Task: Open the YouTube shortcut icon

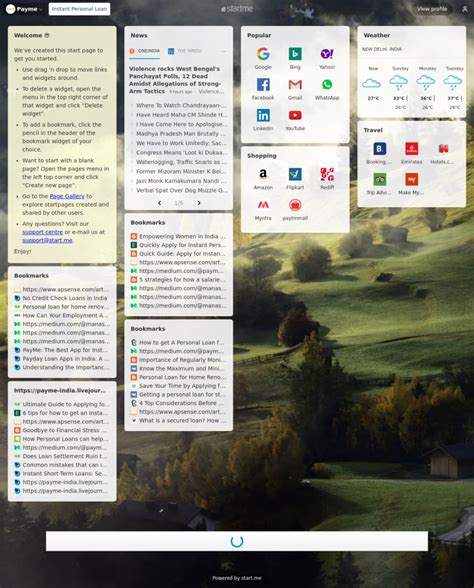Action: [x=295, y=116]
